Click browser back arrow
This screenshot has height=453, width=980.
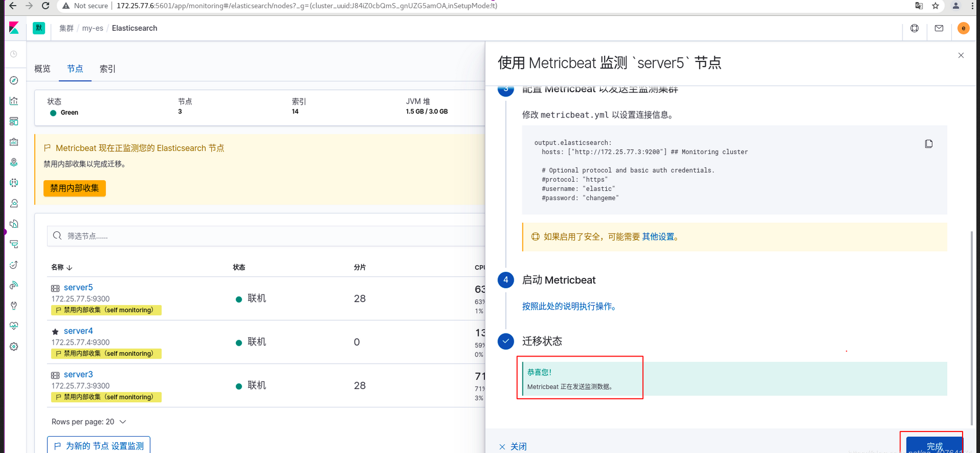pos(13,6)
